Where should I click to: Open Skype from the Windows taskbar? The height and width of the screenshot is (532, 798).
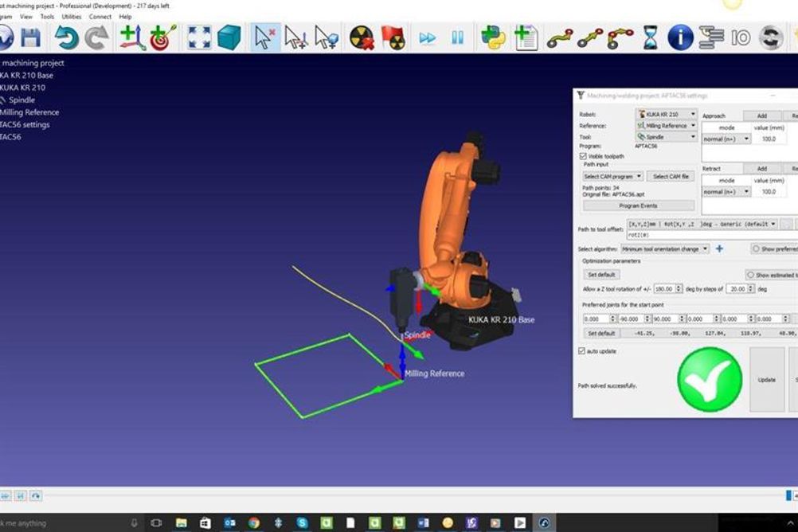click(x=303, y=522)
